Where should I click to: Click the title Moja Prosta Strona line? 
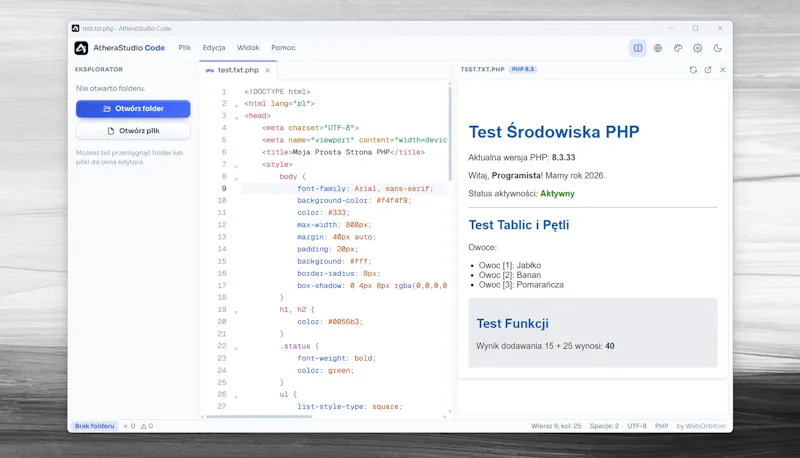pyautogui.click(x=343, y=152)
